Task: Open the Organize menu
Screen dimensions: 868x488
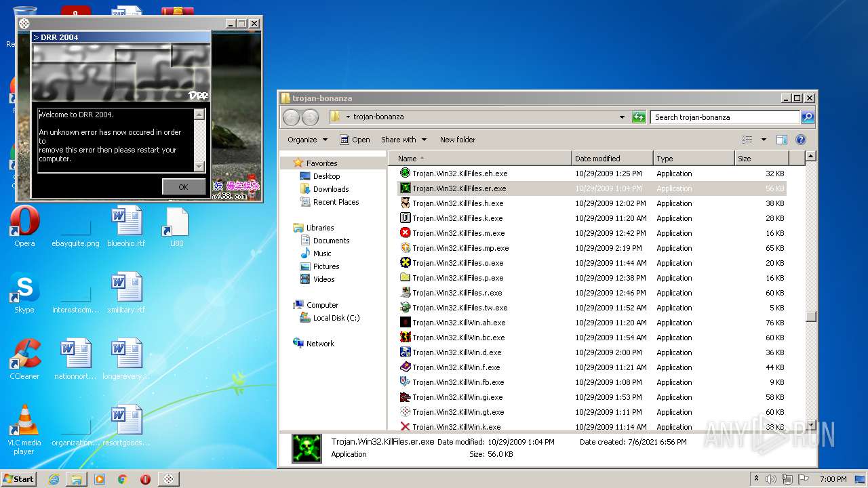Action: click(307, 140)
